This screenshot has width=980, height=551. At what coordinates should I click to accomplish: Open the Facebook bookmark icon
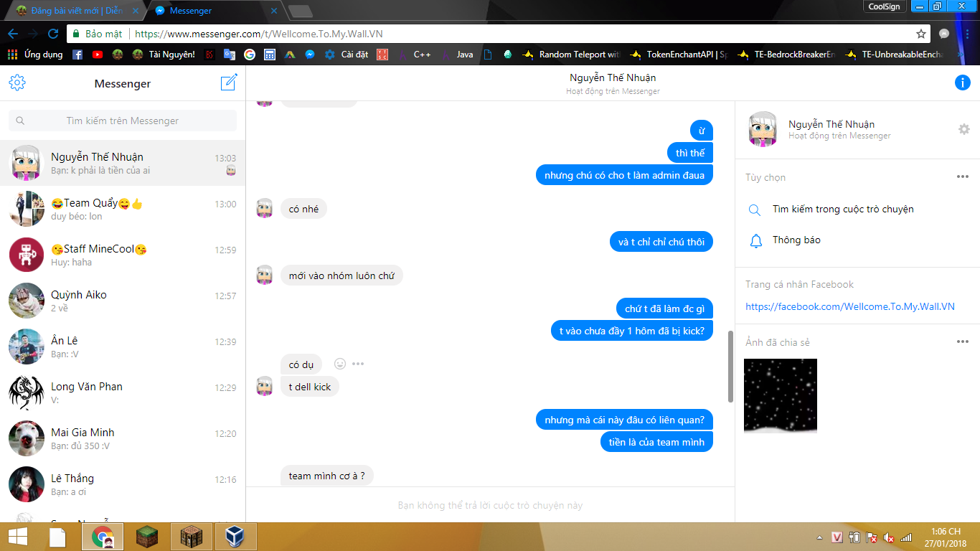tap(77, 55)
